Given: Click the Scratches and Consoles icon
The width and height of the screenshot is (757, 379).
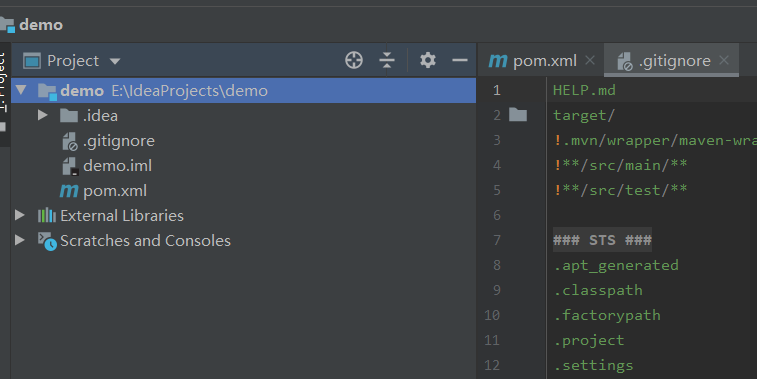Looking at the screenshot, I should [47, 241].
